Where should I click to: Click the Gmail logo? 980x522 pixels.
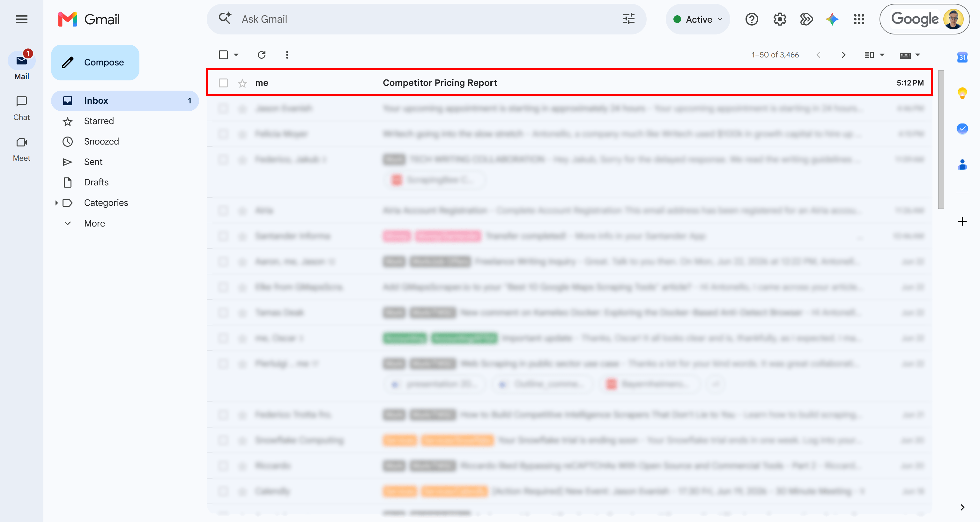click(89, 19)
